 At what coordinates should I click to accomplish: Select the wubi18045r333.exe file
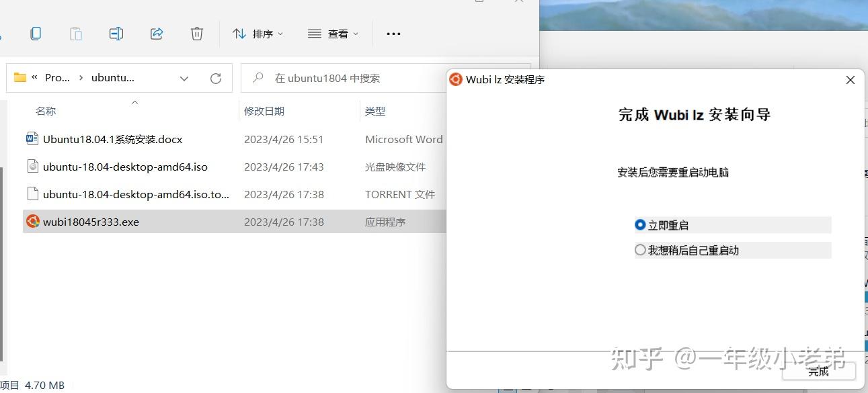click(x=92, y=221)
